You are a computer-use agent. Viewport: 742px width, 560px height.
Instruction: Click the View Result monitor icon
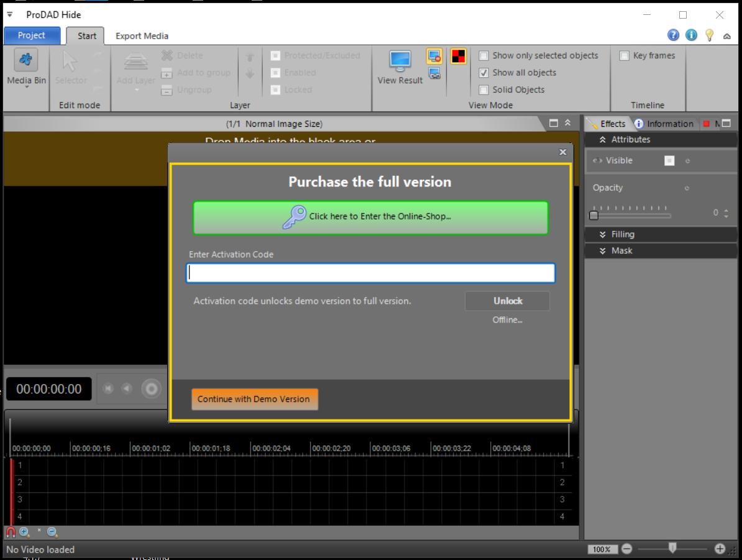click(400, 61)
